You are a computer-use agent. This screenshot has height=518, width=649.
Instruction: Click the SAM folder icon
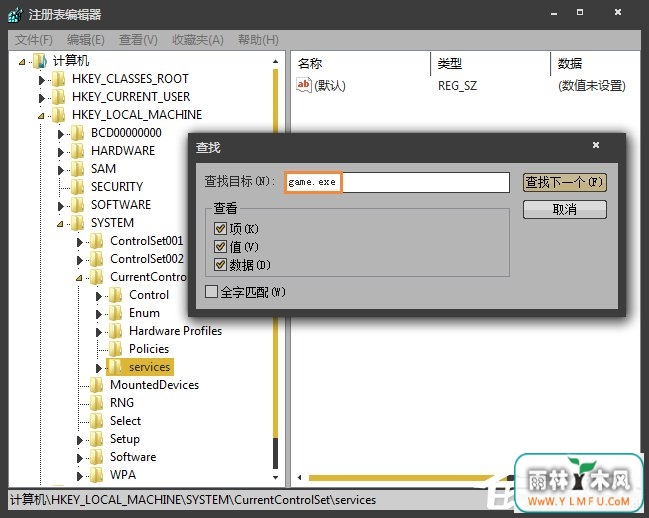pyautogui.click(x=77, y=169)
